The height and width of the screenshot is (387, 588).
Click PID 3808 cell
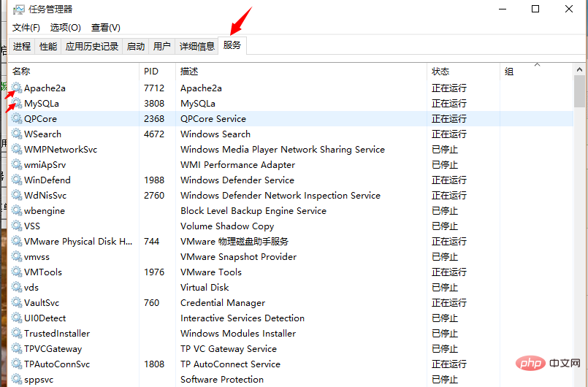(x=154, y=104)
